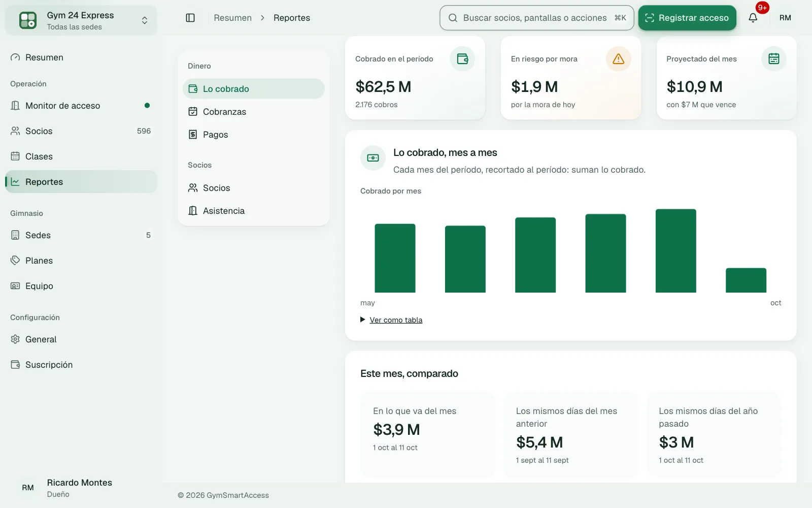Click the Pagos receipt icon
The image size is (812, 508).
193,135
